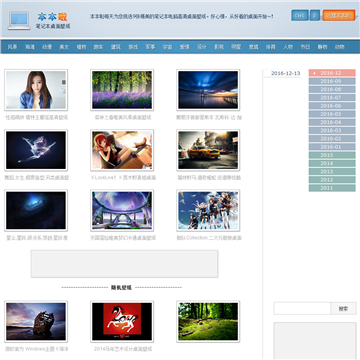Viewport: 360px width, 360px height.
Task: Click the caption starting with 《LoveLive!》
Action: (123, 178)
